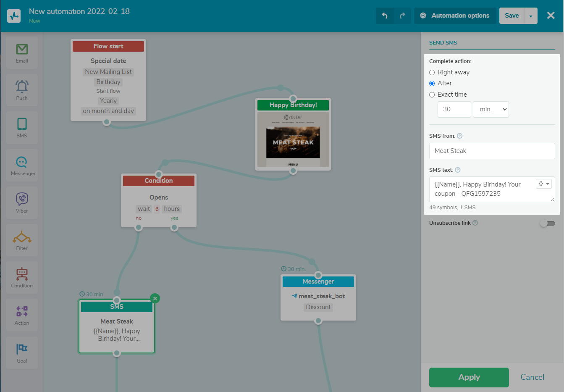This screenshot has height=392, width=564.
Task: Choose the Messenger block icon
Action: pos(22,165)
